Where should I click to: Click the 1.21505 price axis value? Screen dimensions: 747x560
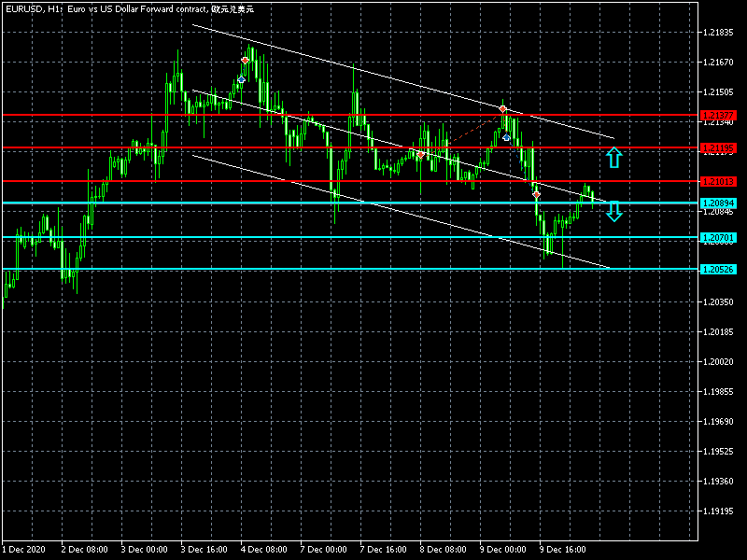(718, 92)
